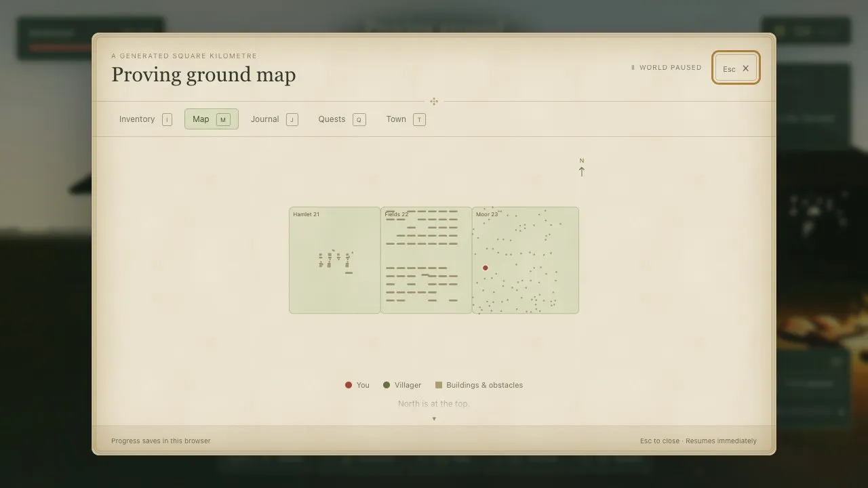Viewport: 868px width, 488px height.
Task: Go to the Quests tab
Action: (342, 119)
